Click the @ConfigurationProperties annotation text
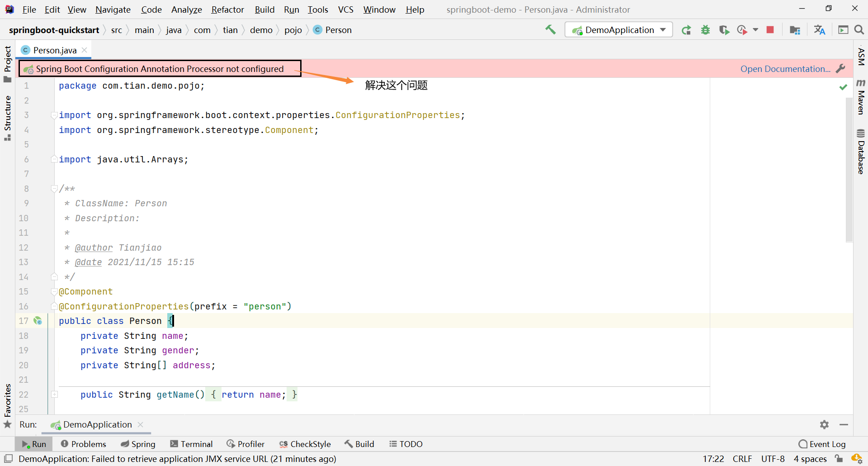Viewport: 868px width, 466px height. click(124, 306)
